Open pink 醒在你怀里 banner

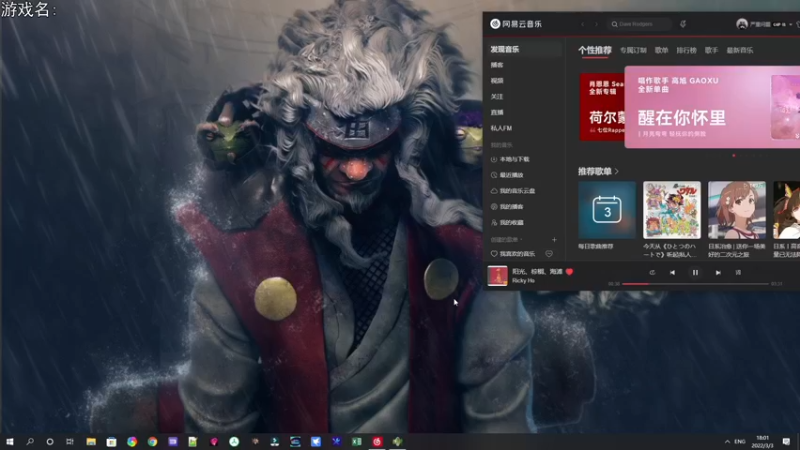(x=712, y=107)
